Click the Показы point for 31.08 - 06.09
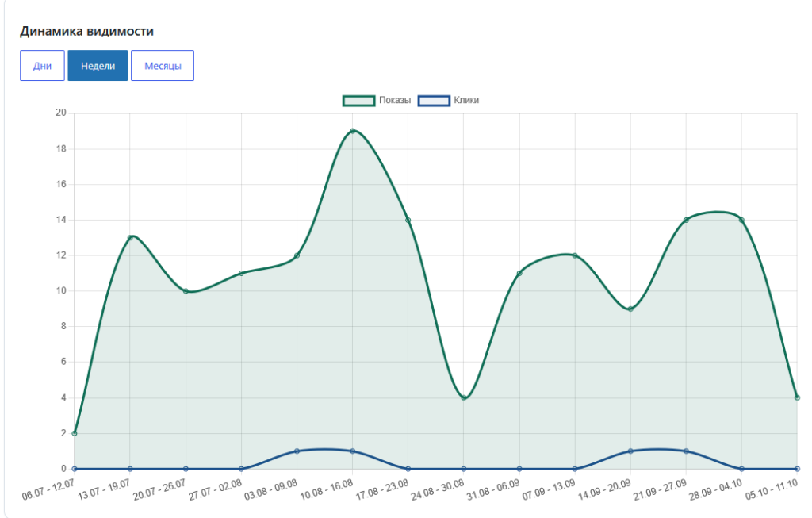This screenshot has width=812, height=518. coord(519,273)
